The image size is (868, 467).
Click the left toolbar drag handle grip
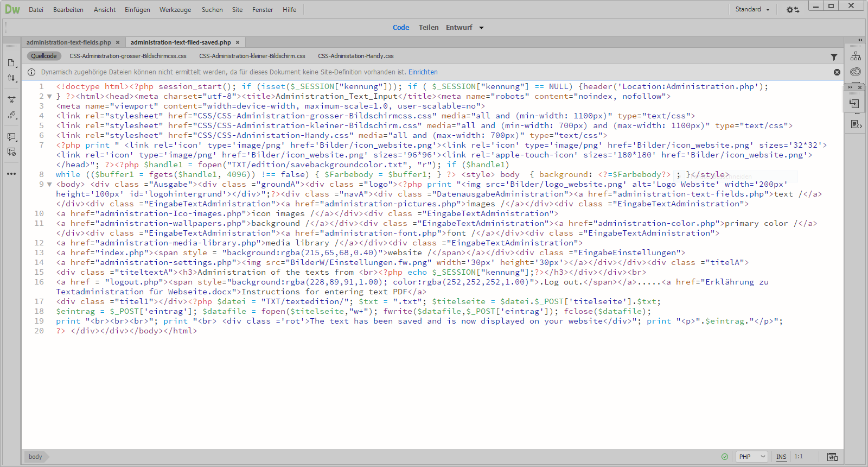(11, 47)
